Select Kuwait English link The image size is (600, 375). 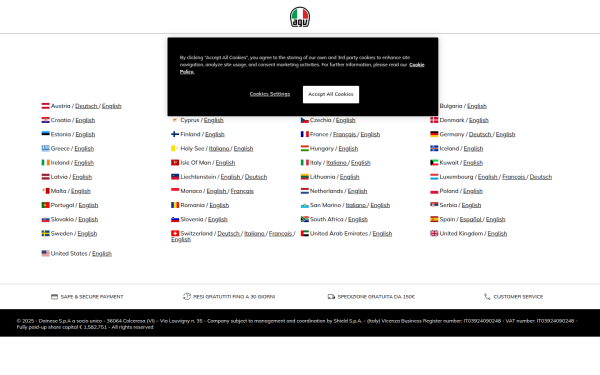[473, 163]
